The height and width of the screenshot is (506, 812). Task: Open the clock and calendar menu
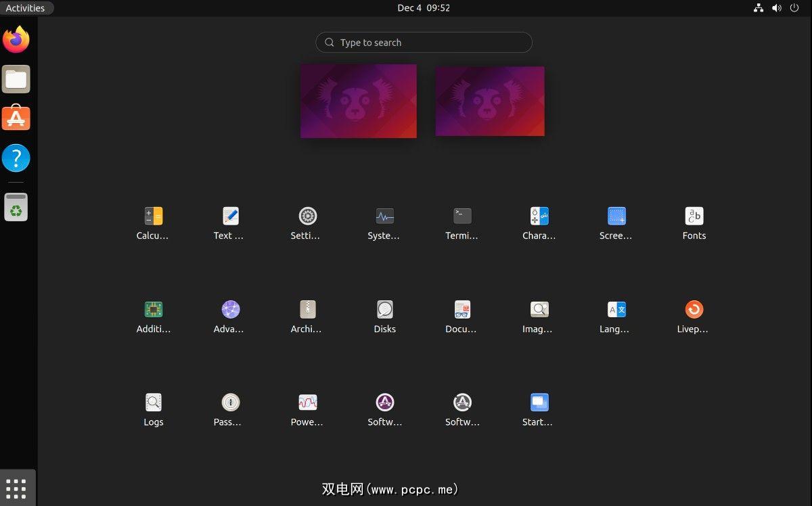424,8
